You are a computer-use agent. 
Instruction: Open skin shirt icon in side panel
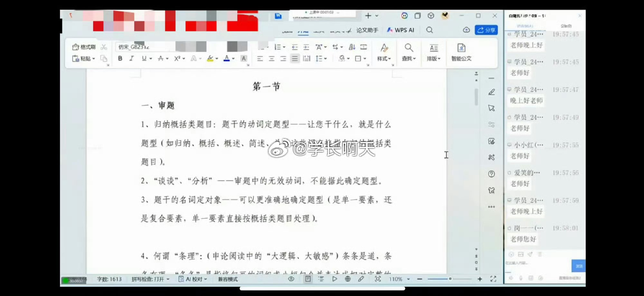[491, 190]
